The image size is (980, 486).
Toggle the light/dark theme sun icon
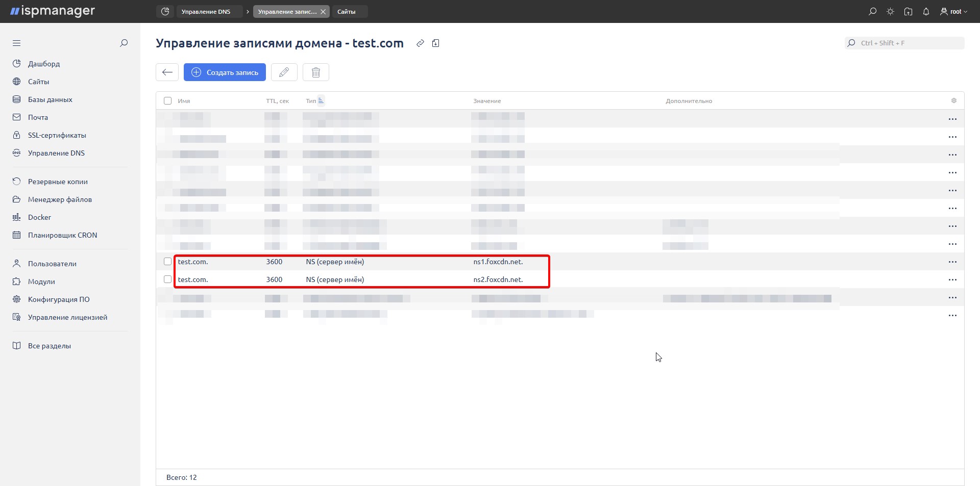tap(890, 11)
